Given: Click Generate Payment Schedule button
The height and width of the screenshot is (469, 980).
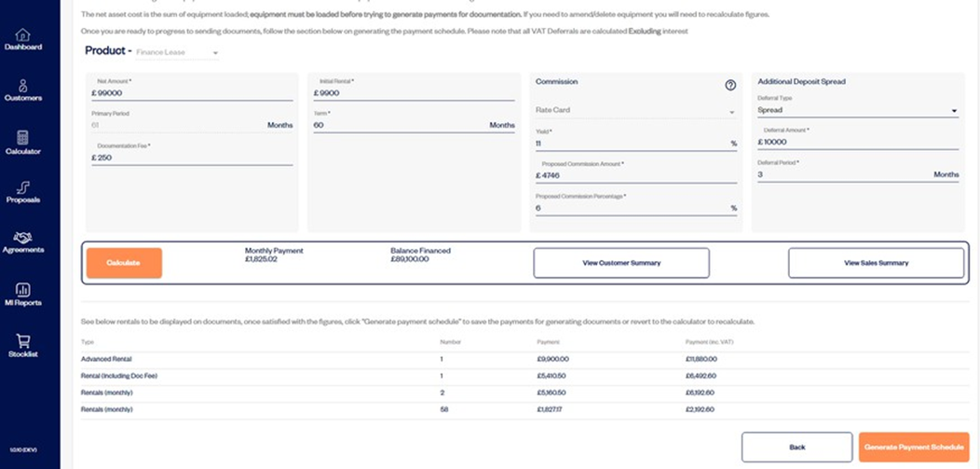Looking at the screenshot, I should point(913,448).
